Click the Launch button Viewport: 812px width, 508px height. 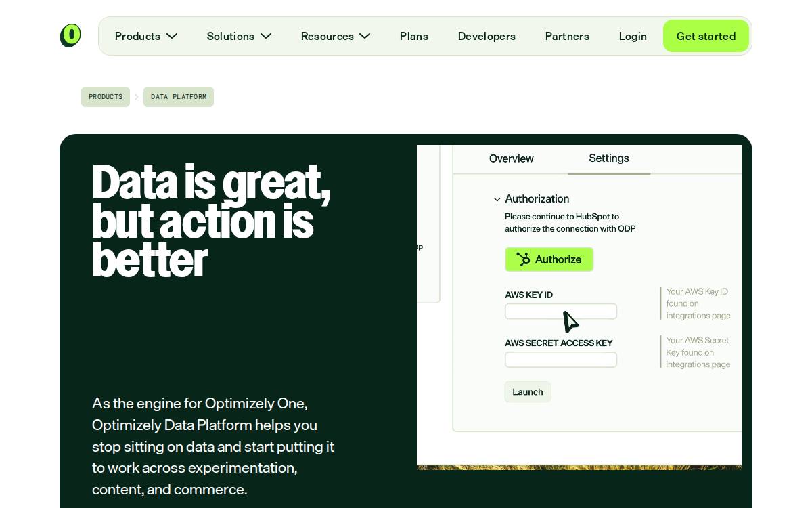528,392
